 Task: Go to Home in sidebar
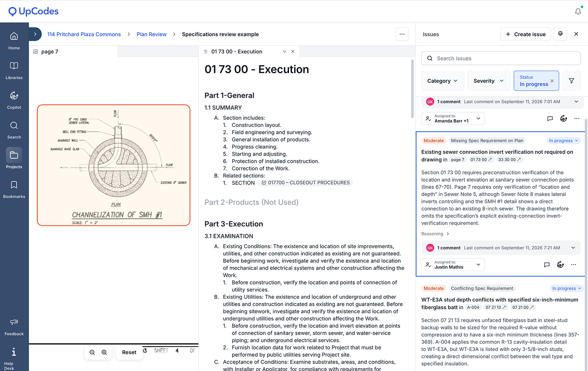[14, 40]
